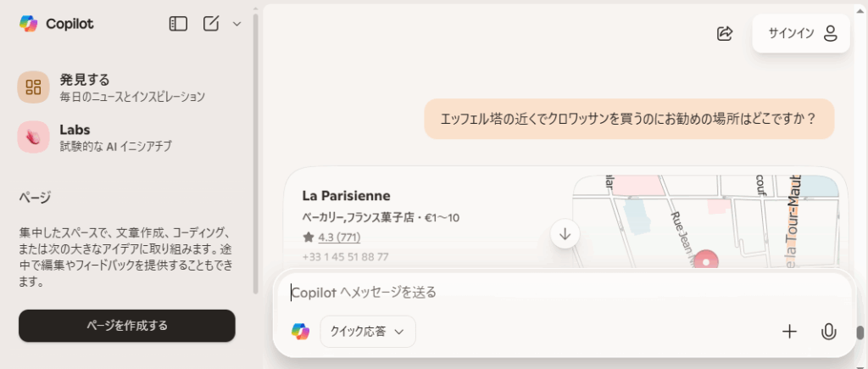Image resolution: width=868 pixels, height=369 pixels.
Task: Click the ページ section heading
Action: [x=34, y=198]
